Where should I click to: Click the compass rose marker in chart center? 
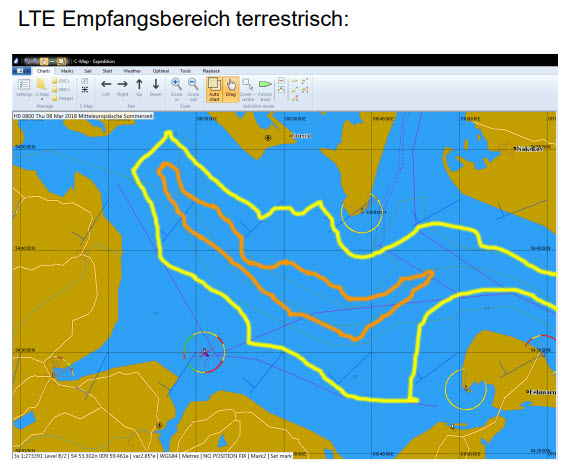point(205,352)
